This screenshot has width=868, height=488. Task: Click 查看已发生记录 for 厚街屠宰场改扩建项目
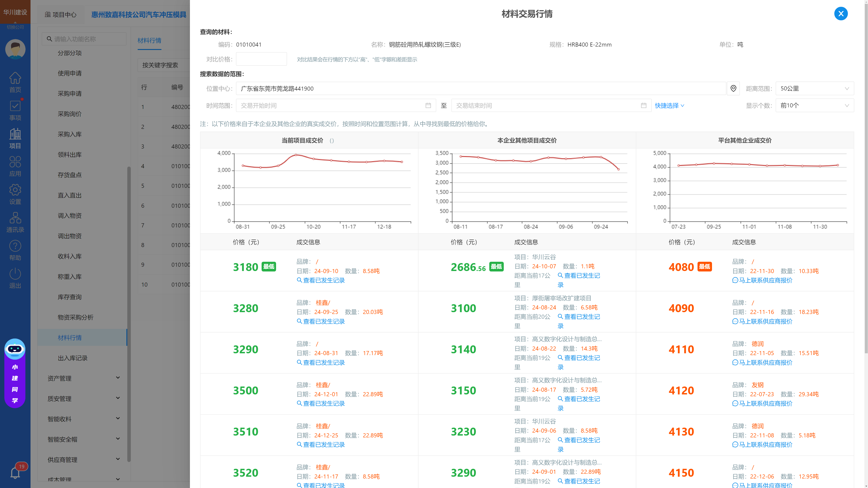click(x=579, y=321)
